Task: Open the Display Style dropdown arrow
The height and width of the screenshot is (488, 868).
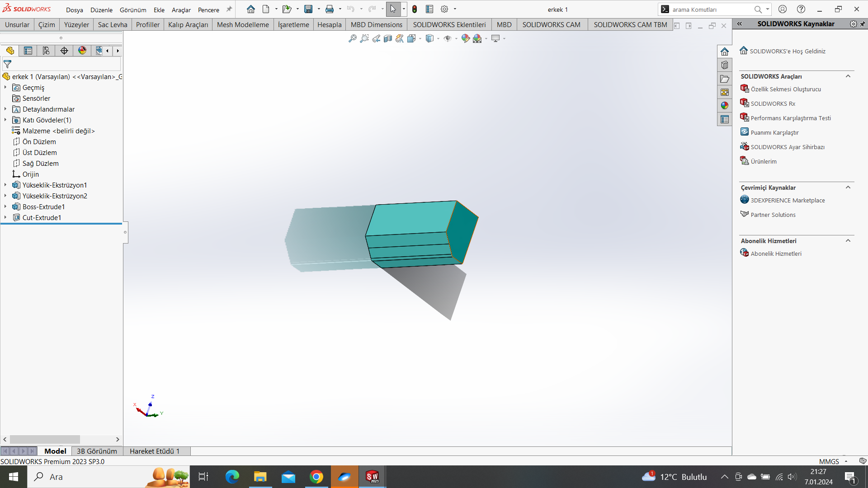Action: 438,39
